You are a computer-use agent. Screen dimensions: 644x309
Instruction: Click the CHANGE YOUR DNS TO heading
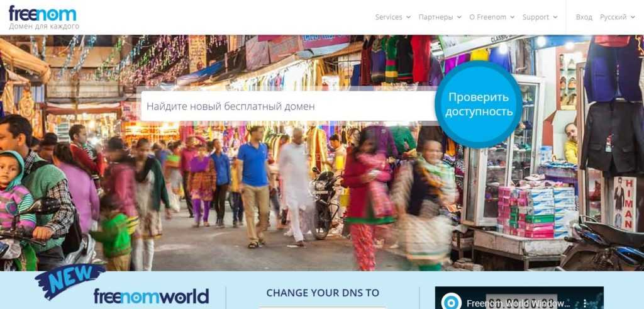tap(323, 293)
